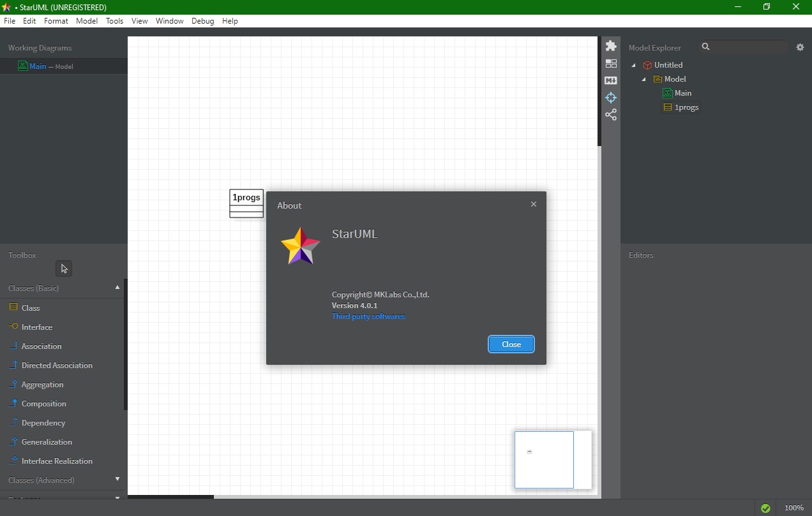Click the 'Editors' panel heading

click(641, 255)
